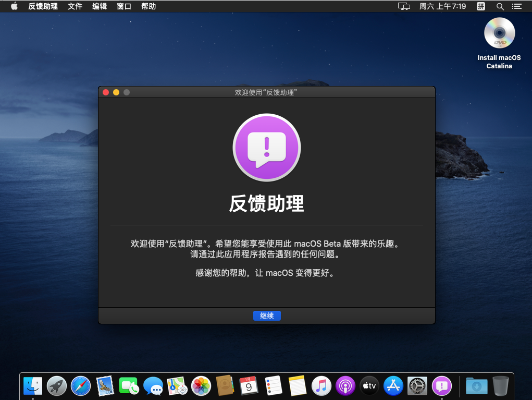Click Feedback Assistant icon in the Dock
Screen dimensions: 532x400
point(442,386)
